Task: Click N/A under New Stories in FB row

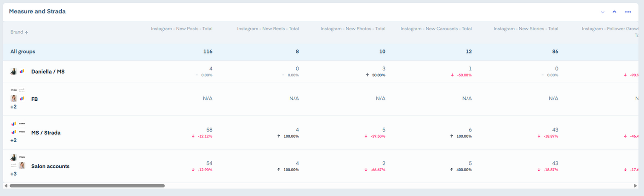Action: click(x=553, y=98)
